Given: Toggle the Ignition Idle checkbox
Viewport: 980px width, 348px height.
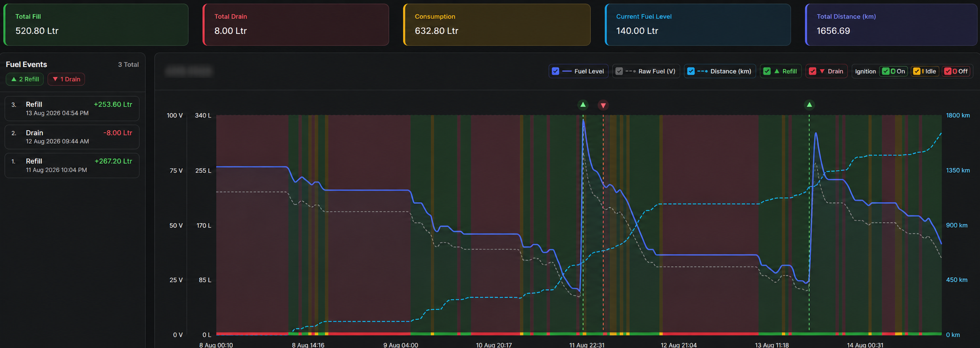Looking at the screenshot, I should [917, 71].
